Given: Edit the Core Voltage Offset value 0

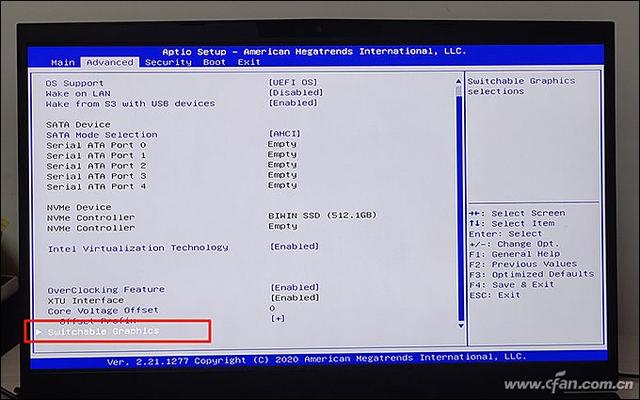Looking at the screenshot, I should point(272,308).
